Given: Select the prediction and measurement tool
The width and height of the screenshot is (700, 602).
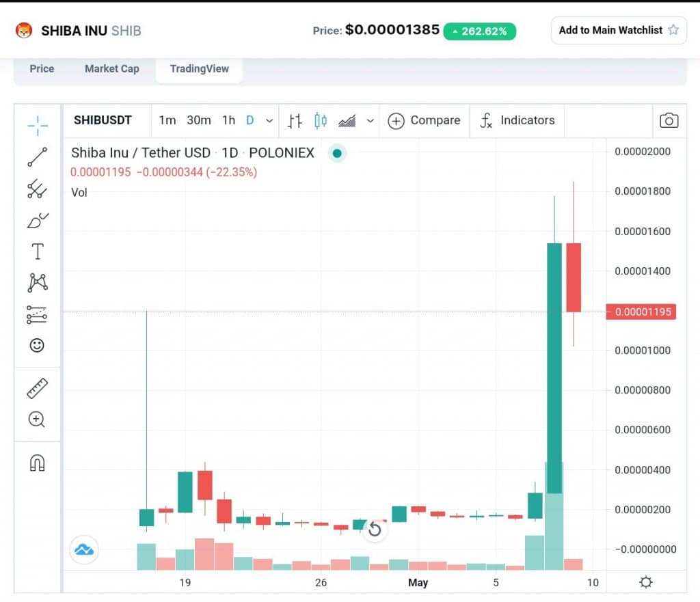Looking at the screenshot, I should tap(37, 314).
